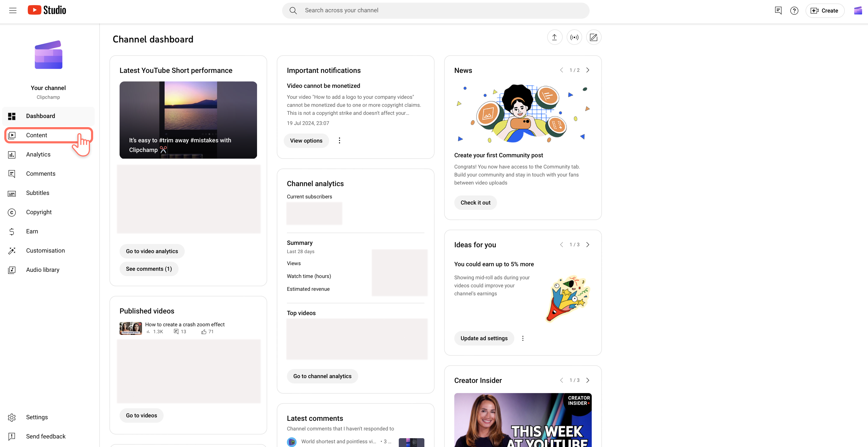Open the top bar comments feedback icon
This screenshot has height=447, width=868.
click(x=778, y=10)
